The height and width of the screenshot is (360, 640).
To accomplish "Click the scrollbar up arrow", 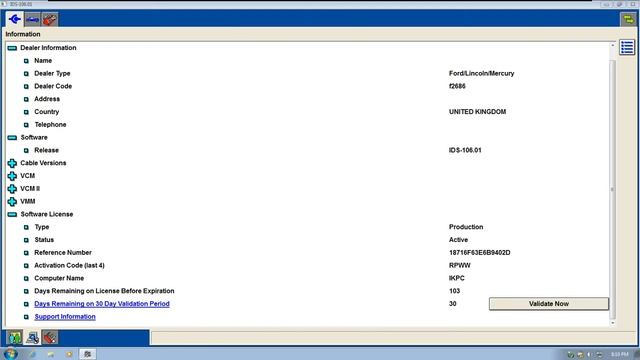I will point(612,45).
